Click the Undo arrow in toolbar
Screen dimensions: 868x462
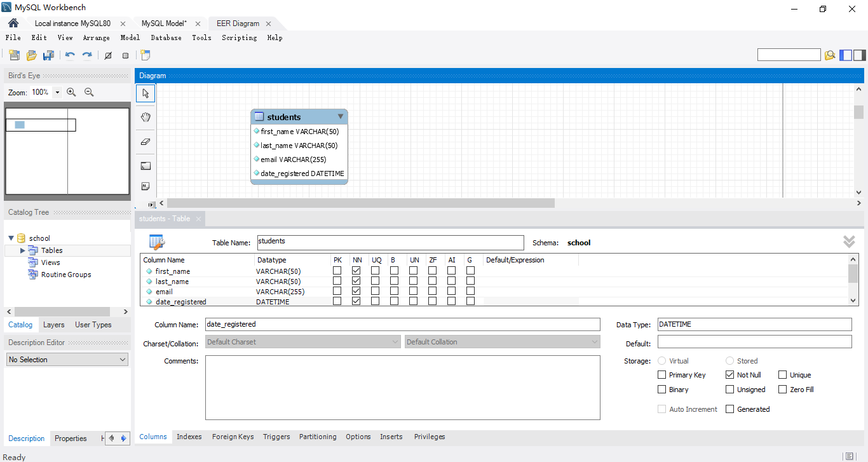70,55
